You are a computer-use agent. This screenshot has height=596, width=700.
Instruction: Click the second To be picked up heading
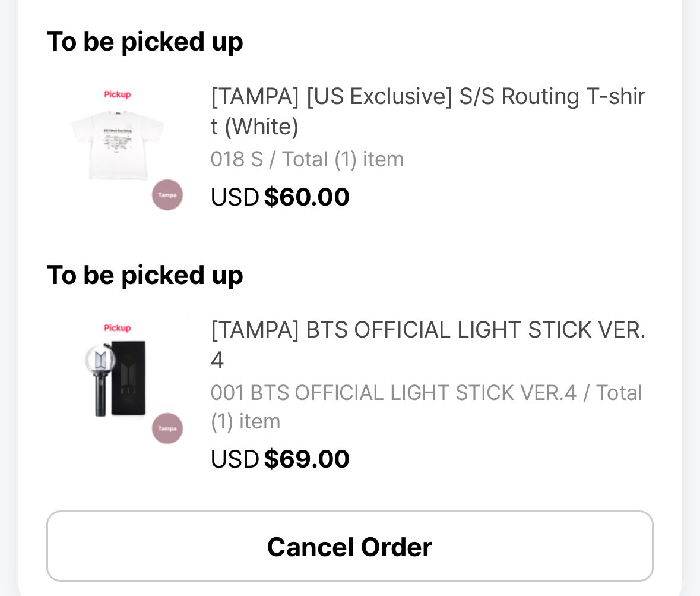145,275
